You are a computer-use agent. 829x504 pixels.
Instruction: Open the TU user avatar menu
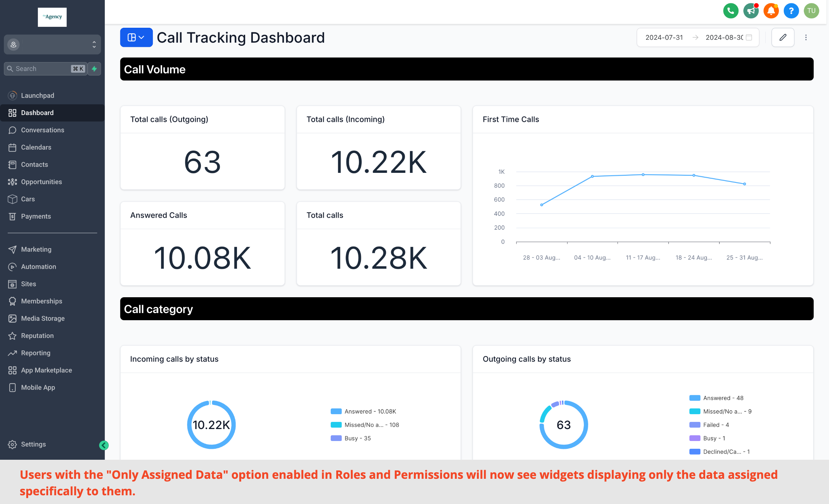click(811, 11)
